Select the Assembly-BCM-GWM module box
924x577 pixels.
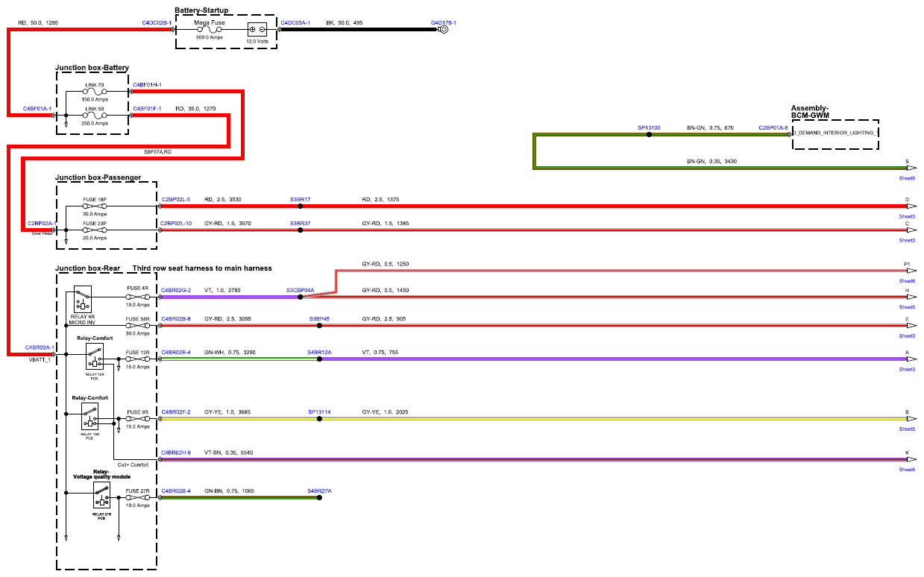[x=835, y=134]
